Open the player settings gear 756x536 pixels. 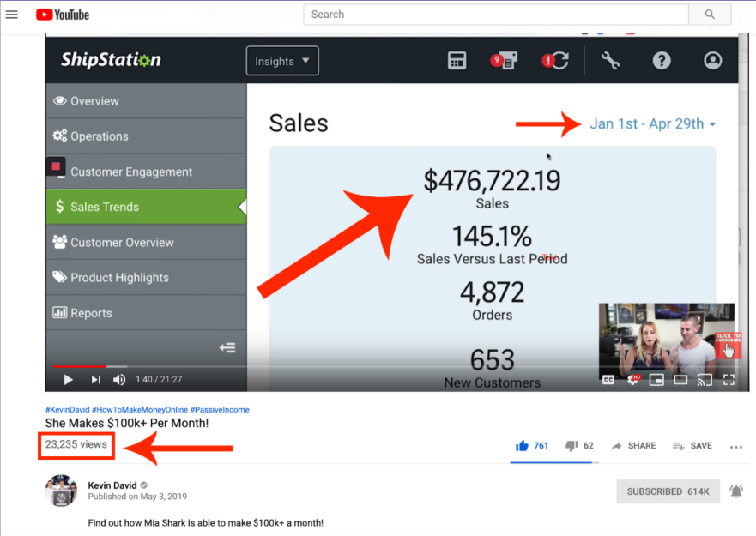click(632, 380)
